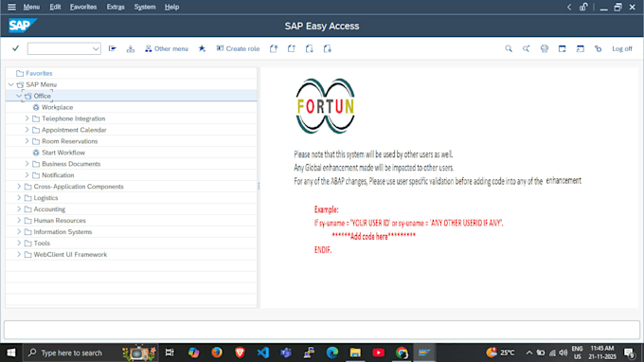Click the Create role button
This screenshot has height=362, width=644.
(239, 48)
